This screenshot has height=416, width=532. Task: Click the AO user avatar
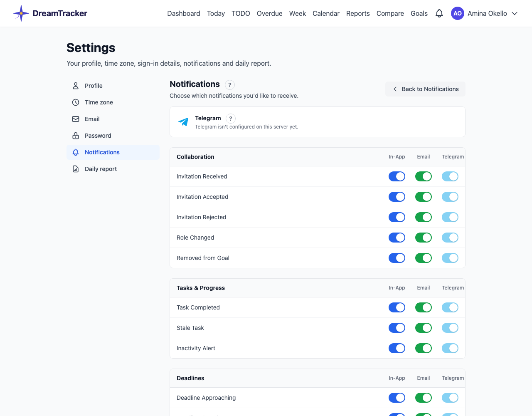tap(458, 13)
